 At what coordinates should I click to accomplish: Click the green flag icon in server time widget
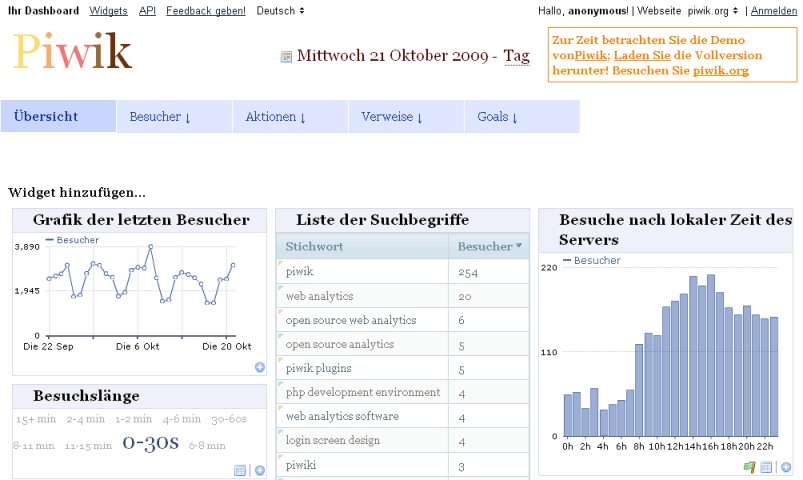click(x=749, y=467)
